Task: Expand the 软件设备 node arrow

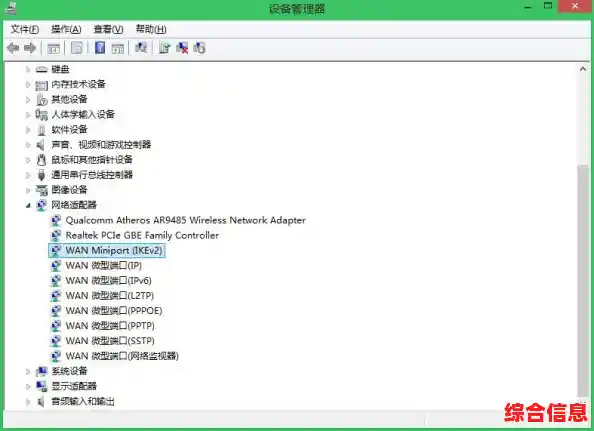Action: (28, 130)
